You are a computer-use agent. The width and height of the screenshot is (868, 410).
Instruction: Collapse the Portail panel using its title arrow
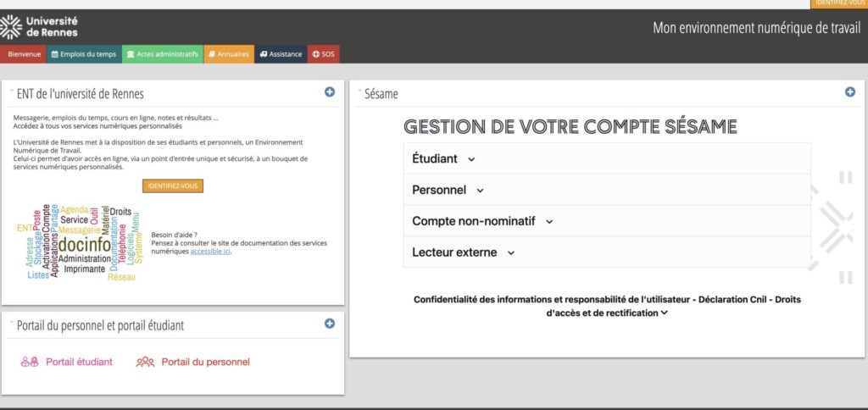tap(12, 322)
